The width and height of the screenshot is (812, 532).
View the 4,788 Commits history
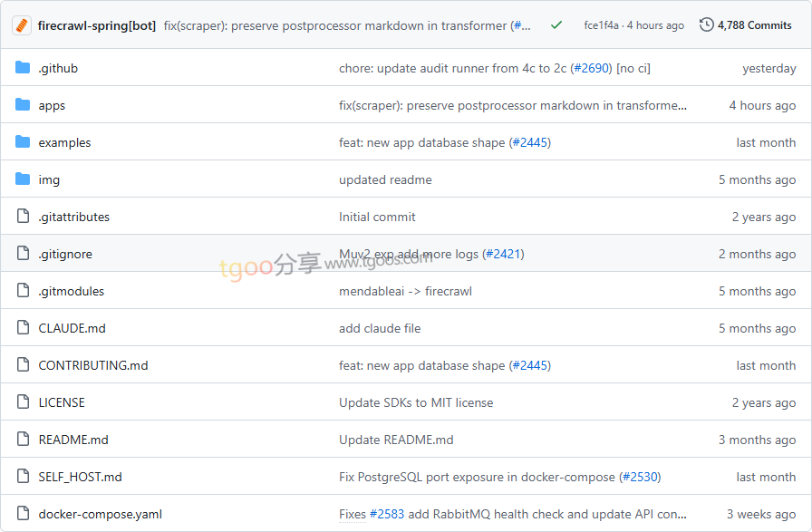coord(754,25)
